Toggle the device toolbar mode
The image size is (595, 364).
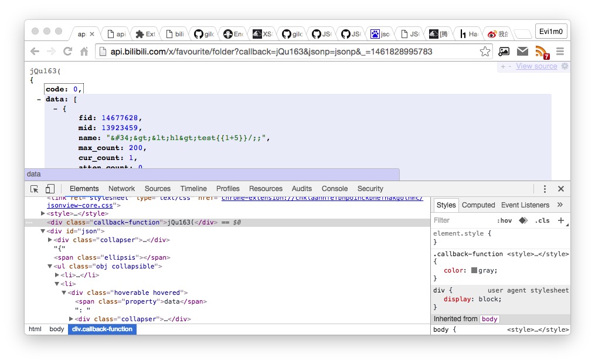click(x=50, y=188)
